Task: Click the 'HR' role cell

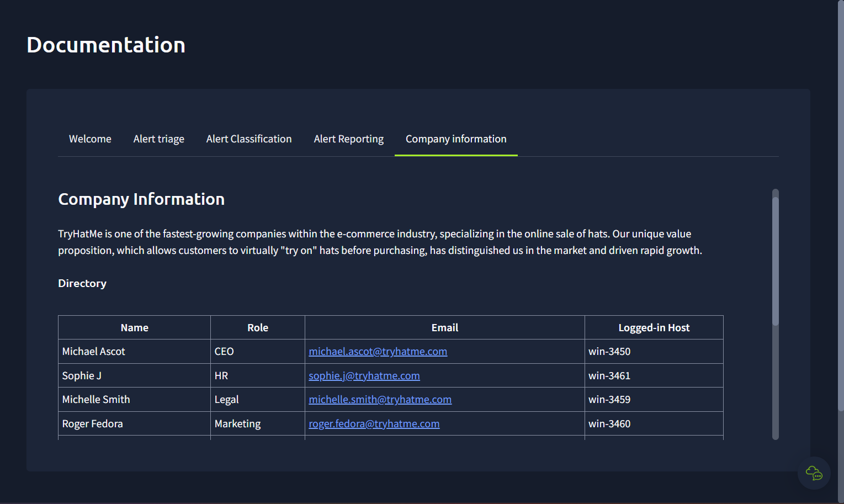Action: point(258,376)
